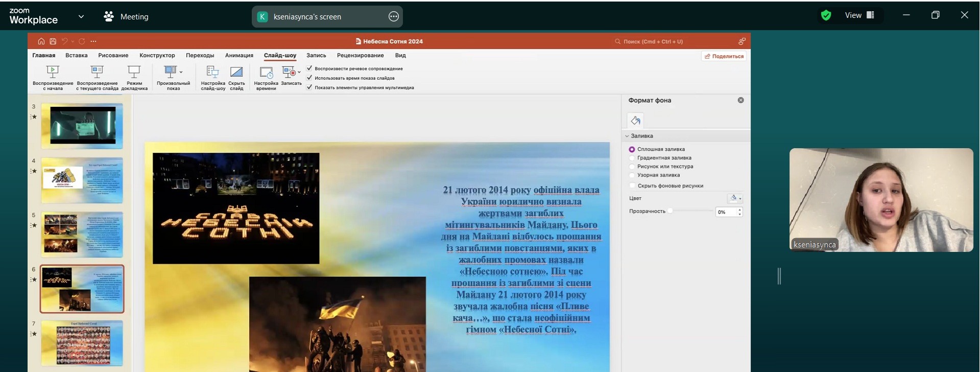Click Настройка времени rehearse timings icon
The height and width of the screenshot is (372, 980).
pyautogui.click(x=266, y=72)
